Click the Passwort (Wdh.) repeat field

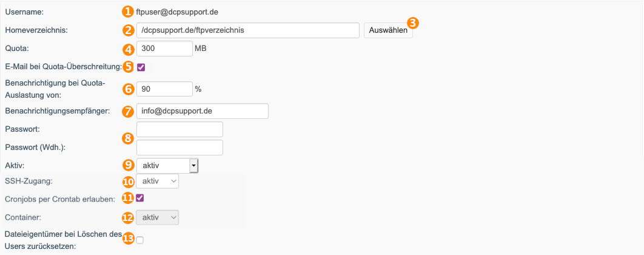click(179, 148)
